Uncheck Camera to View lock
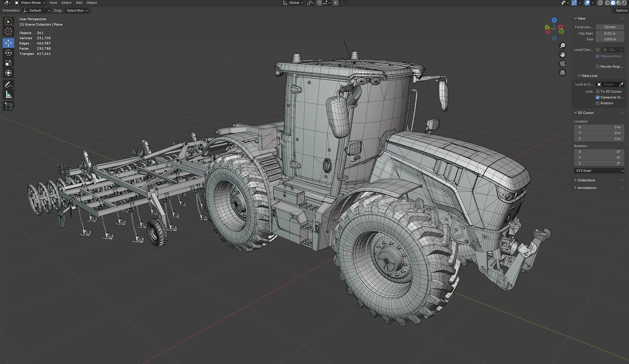629x364 pixels. point(598,97)
